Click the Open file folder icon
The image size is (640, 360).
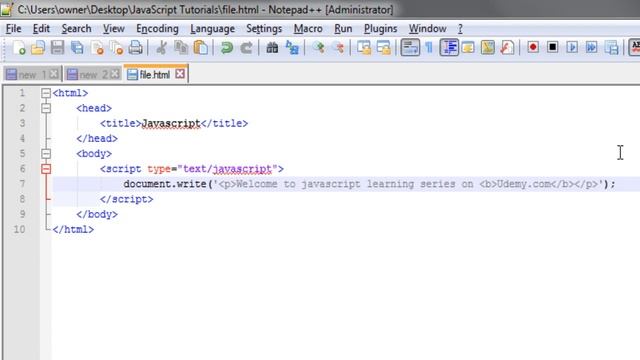coord(38,48)
